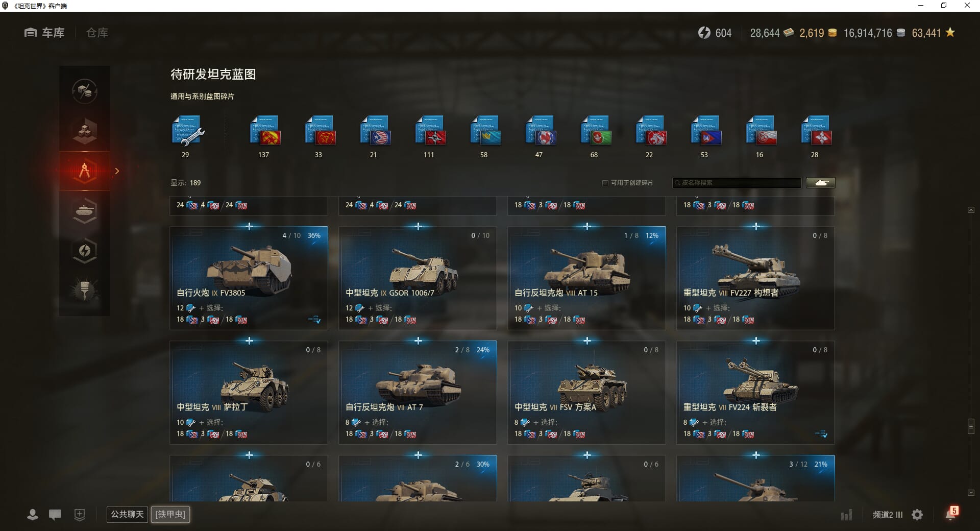The height and width of the screenshot is (531, 980).
Task: Toggle the 可用于创建碎片 checkbox
Action: pyautogui.click(x=605, y=183)
